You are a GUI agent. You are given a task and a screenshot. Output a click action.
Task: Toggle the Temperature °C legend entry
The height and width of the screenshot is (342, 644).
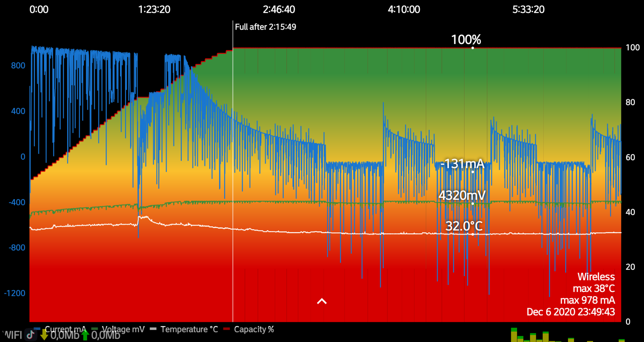pyautogui.click(x=184, y=329)
